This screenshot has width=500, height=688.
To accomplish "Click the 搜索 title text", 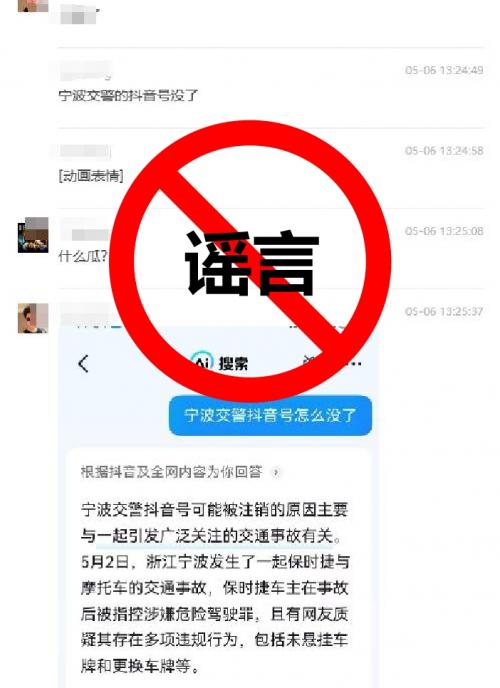I will (x=233, y=363).
